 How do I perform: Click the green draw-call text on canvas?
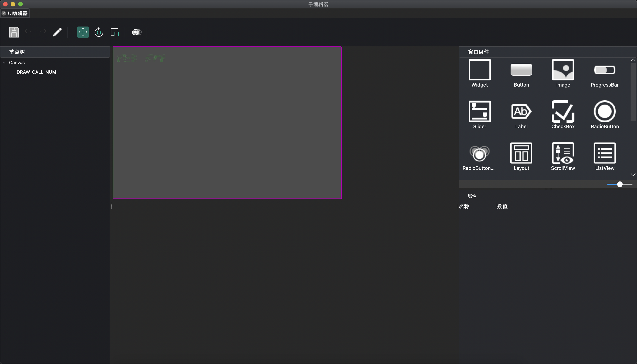point(141,58)
